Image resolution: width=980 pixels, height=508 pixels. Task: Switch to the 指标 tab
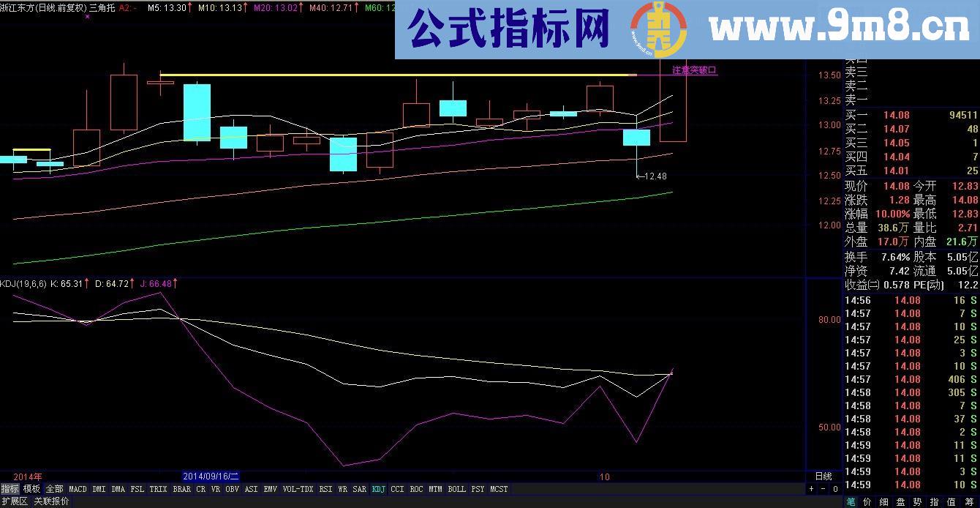tap(10, 489)
